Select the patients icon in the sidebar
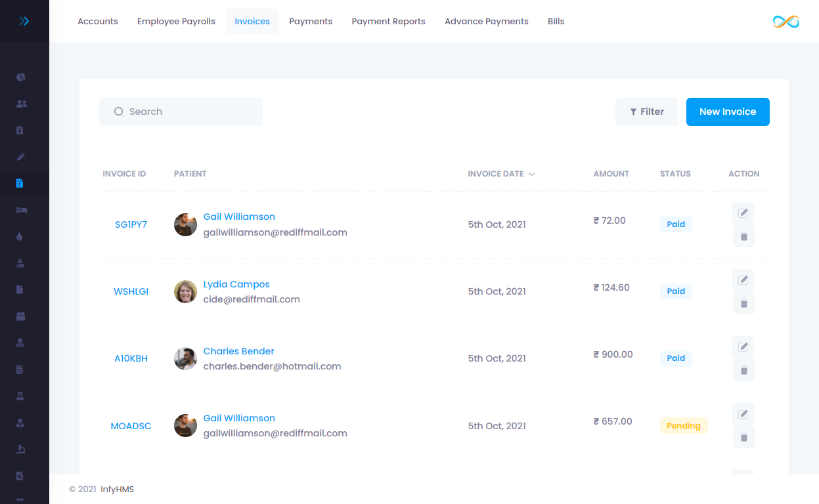Viewport: 819px width, 504px height. coord(20,103)
